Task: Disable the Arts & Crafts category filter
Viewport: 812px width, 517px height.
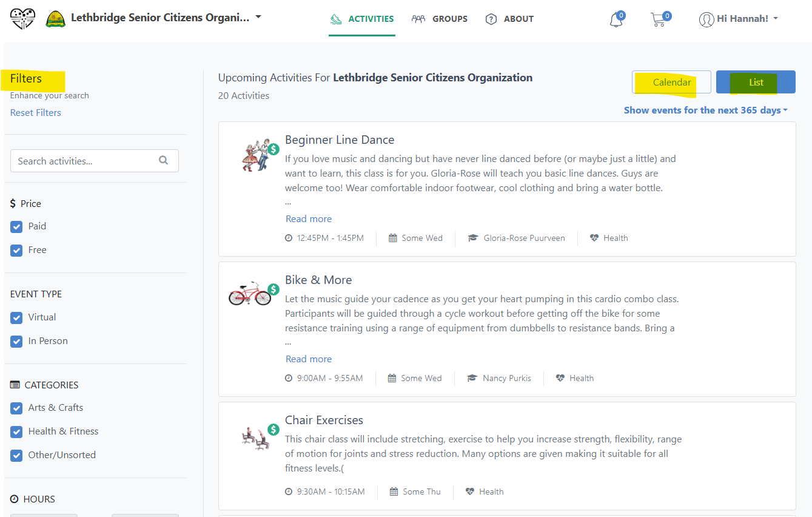Action: point(17,408)
